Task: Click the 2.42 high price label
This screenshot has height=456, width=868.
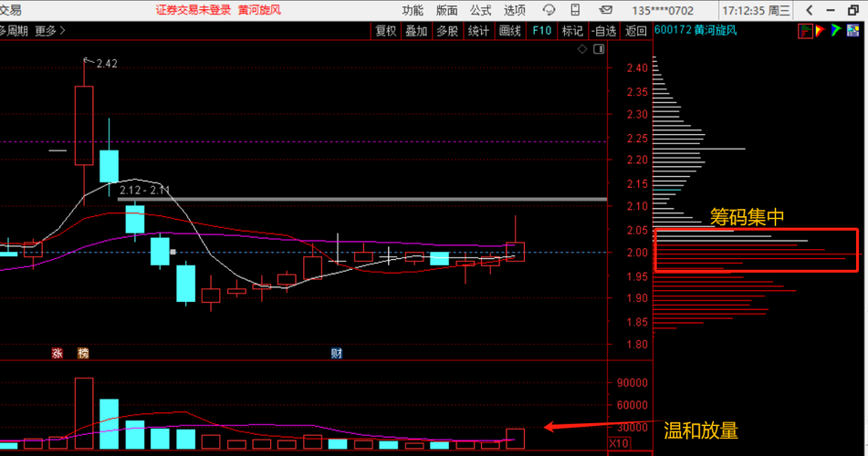Action: click(x=106, y=64)
